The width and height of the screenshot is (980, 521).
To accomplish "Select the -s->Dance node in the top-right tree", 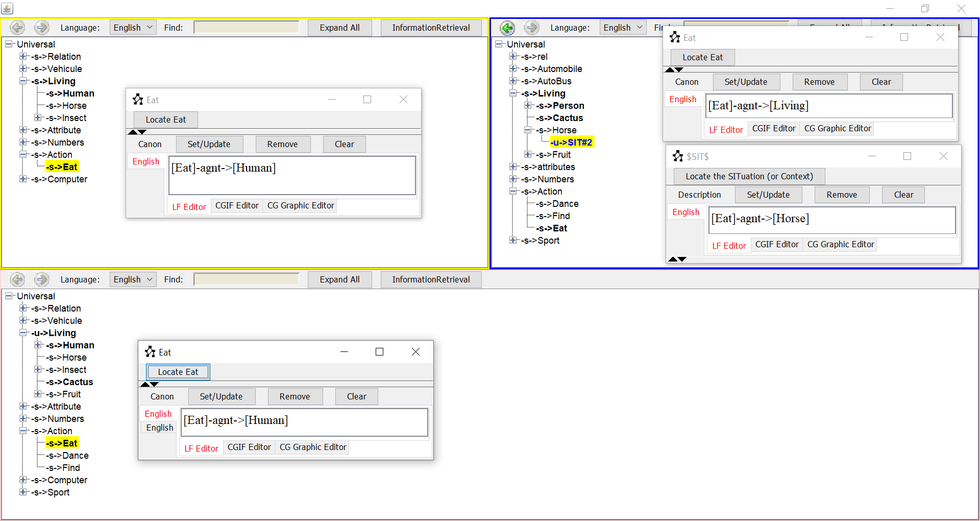I will tap(557, 204).
